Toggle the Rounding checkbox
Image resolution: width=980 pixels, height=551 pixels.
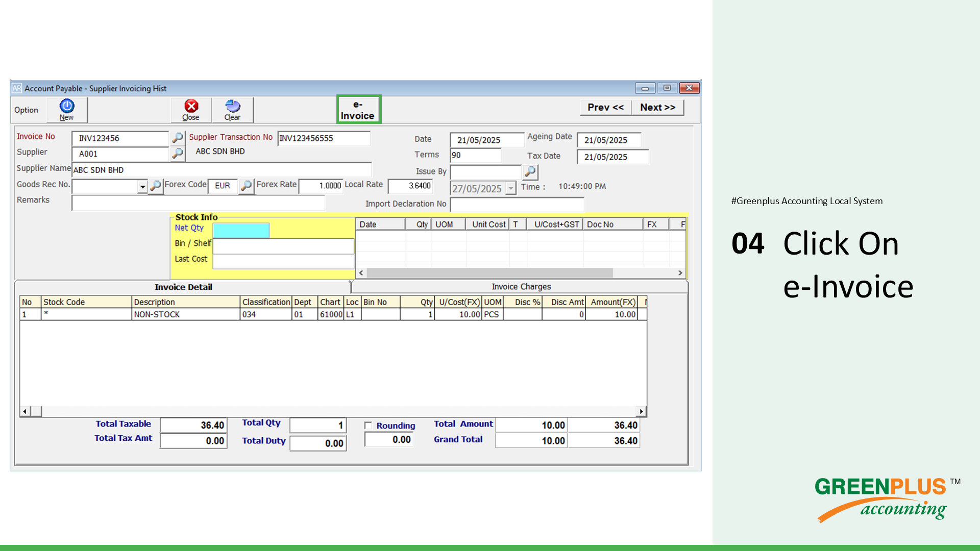[368, 425]
